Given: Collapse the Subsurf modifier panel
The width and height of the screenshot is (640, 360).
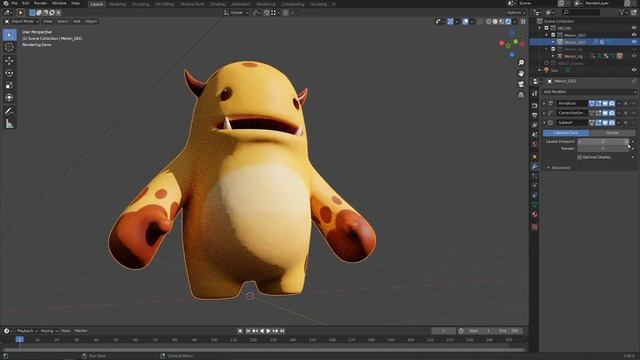Looking at the screenshot, I should [544, 123].
